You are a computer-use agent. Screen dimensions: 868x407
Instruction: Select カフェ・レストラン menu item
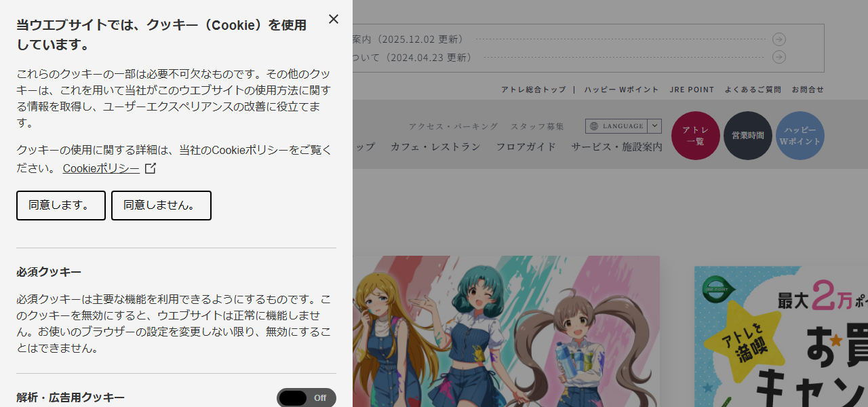(435, 147)
